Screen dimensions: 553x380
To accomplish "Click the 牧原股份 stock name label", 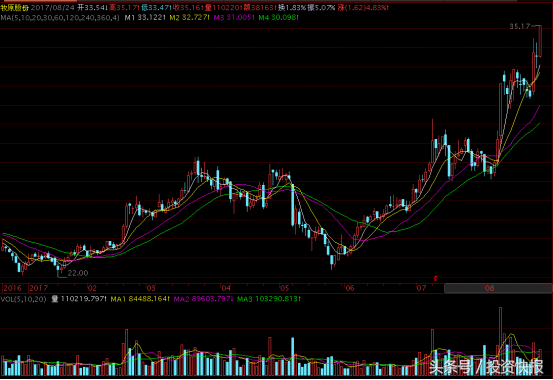I will [x=14, y=7].
